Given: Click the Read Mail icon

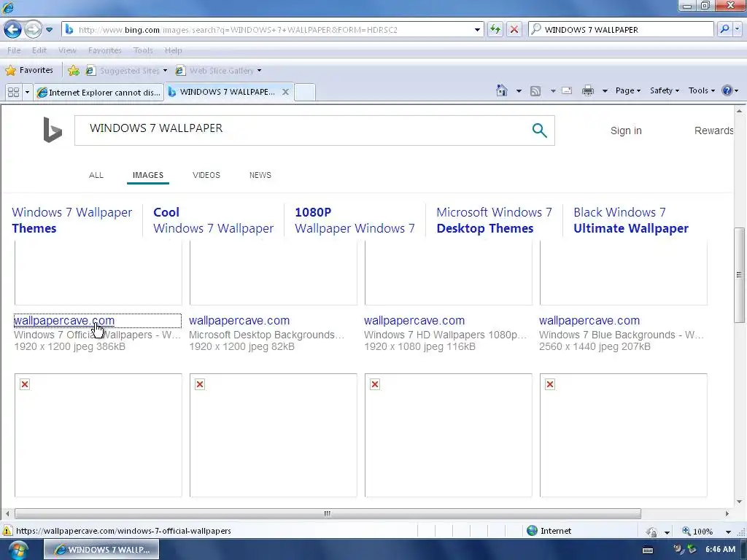Looking at the screenshot, I should pos(566,90).
